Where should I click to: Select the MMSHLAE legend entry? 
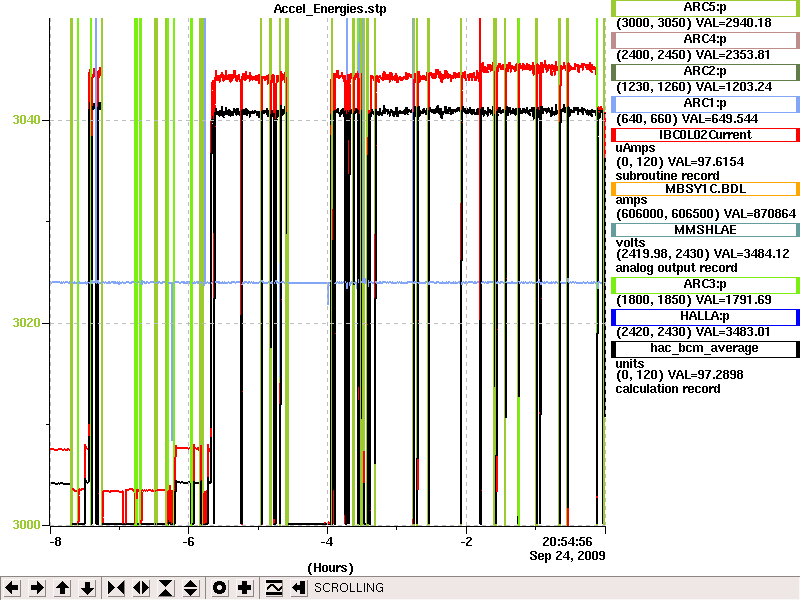tap(705, 230)
